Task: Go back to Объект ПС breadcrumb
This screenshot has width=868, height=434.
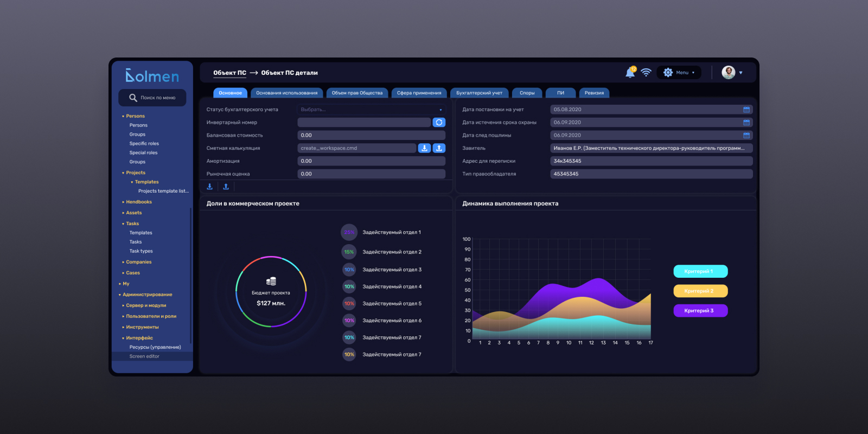Action: (x=229, y=73)
